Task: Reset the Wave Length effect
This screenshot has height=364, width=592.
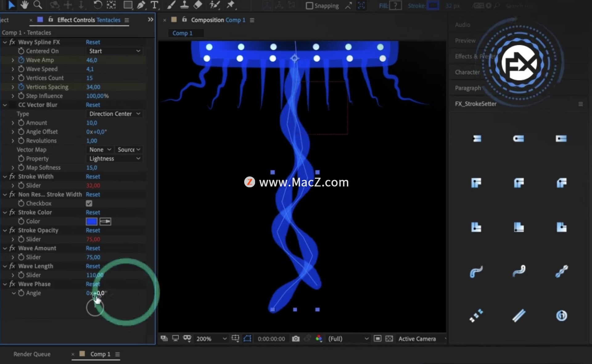Action: tap(93, 266)
